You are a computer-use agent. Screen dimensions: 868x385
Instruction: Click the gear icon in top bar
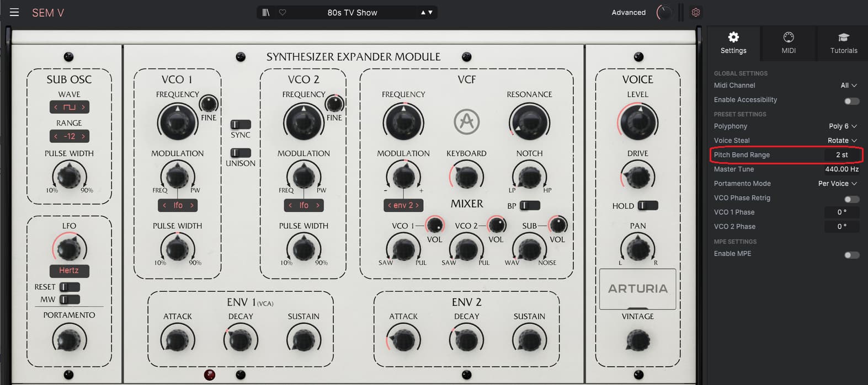tap(696, 12)
